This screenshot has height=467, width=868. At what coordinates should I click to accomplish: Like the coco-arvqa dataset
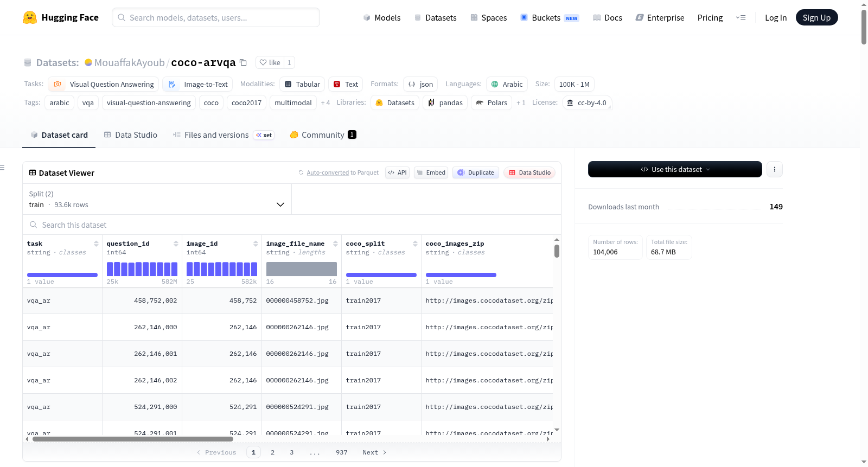point(270,62)
